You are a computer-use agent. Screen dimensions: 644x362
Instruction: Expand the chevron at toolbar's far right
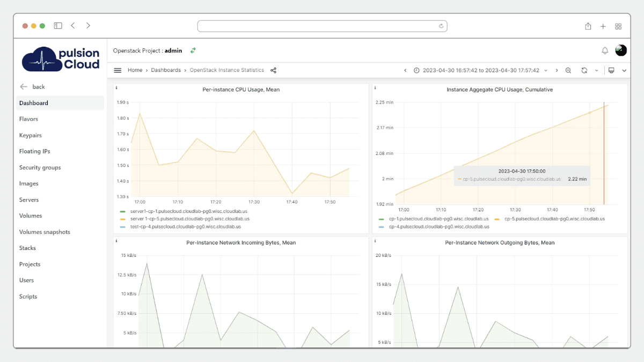624,70
